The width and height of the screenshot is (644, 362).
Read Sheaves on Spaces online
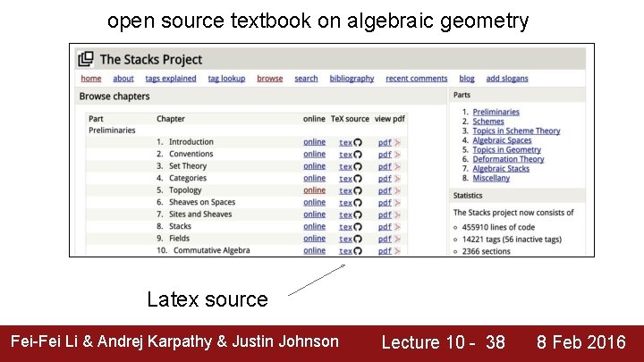point(314,202)
